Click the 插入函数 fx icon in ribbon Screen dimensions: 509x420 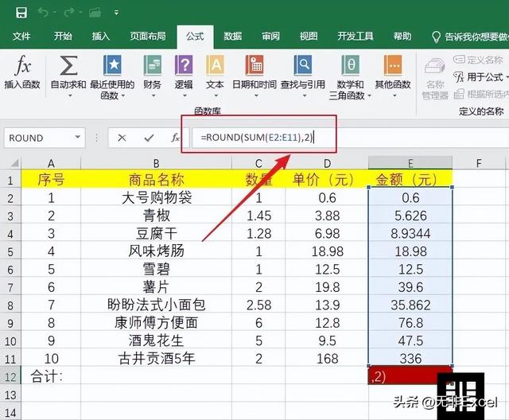pyautogui.click(x=22, y=65)
